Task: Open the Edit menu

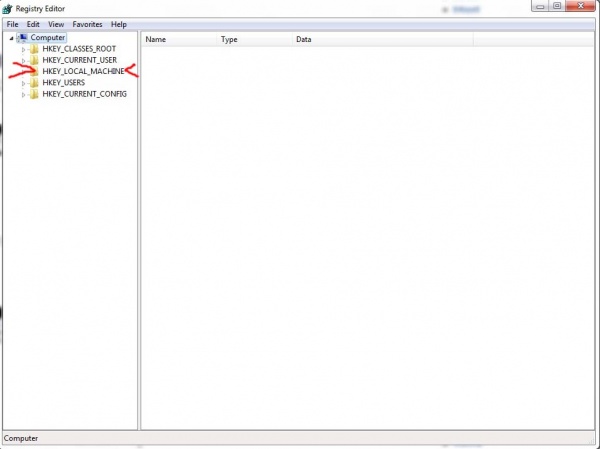Action: coord(33,24)
